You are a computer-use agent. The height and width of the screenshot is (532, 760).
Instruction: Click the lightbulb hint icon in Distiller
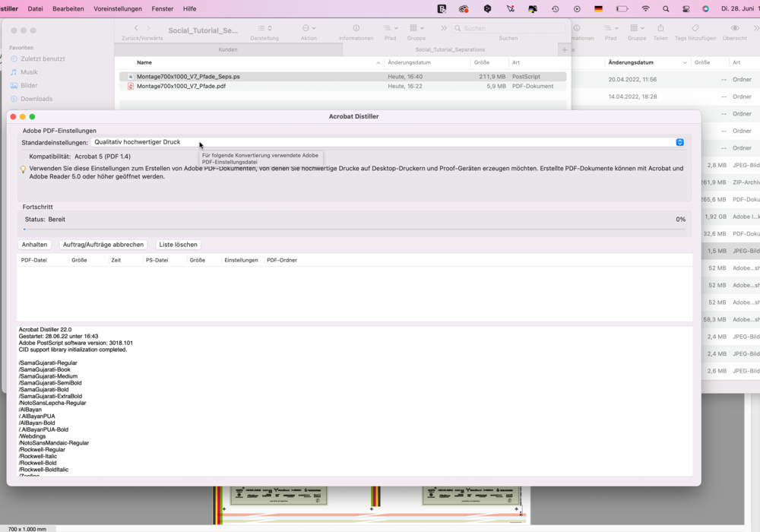pyautogui.click(x=23, y=169)
